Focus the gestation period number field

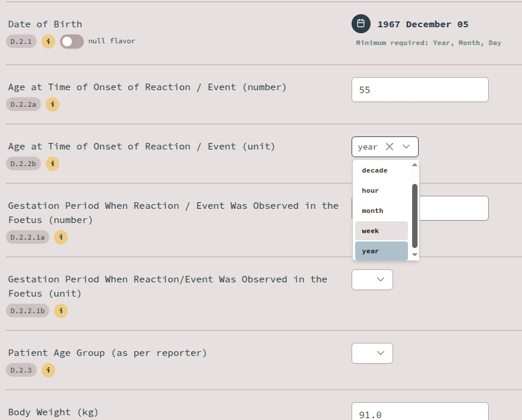[454, 208]
